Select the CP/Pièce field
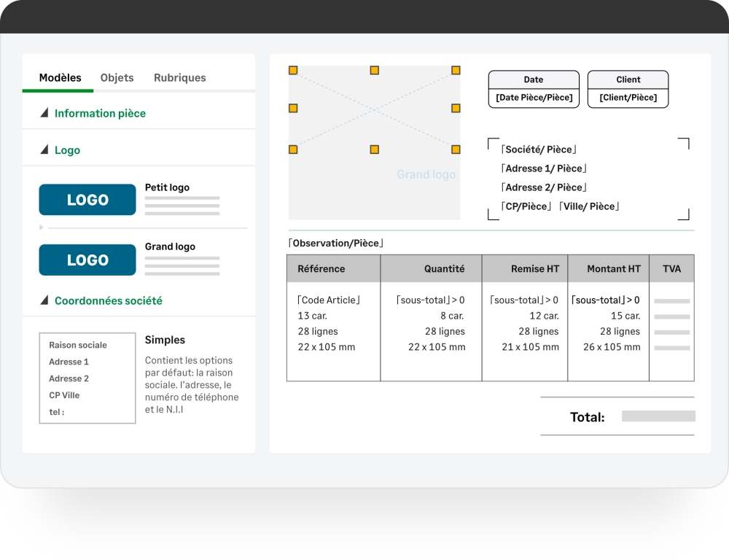729x560 pixels. [x=526, y=206]
